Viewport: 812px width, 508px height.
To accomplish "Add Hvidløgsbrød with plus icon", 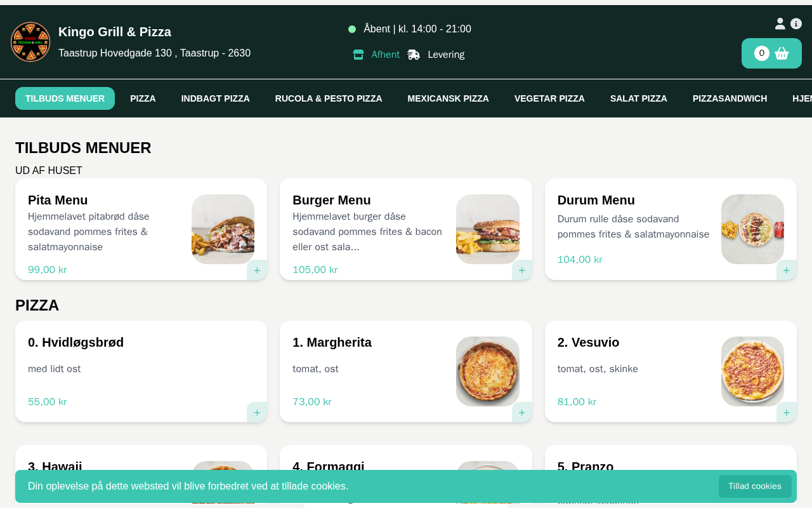I will tap(257, 412).
